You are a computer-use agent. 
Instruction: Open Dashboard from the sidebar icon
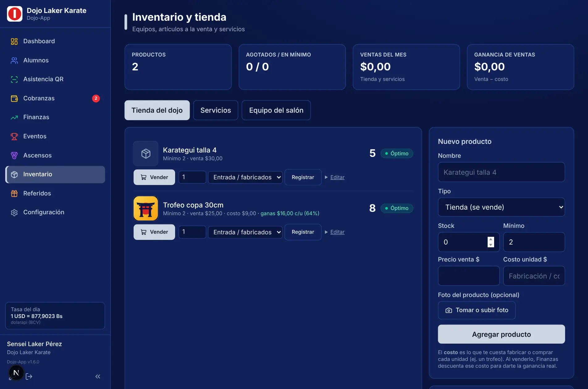[x=14, y=41]
